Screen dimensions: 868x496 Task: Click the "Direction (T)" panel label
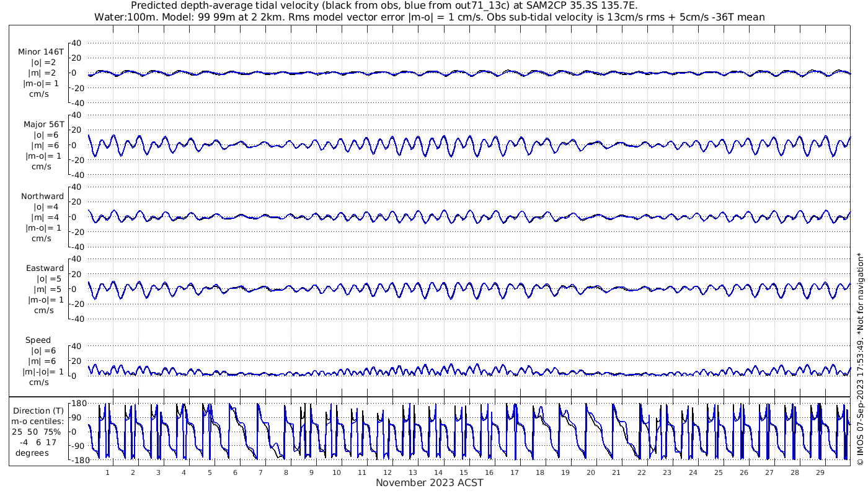[38, 410]
